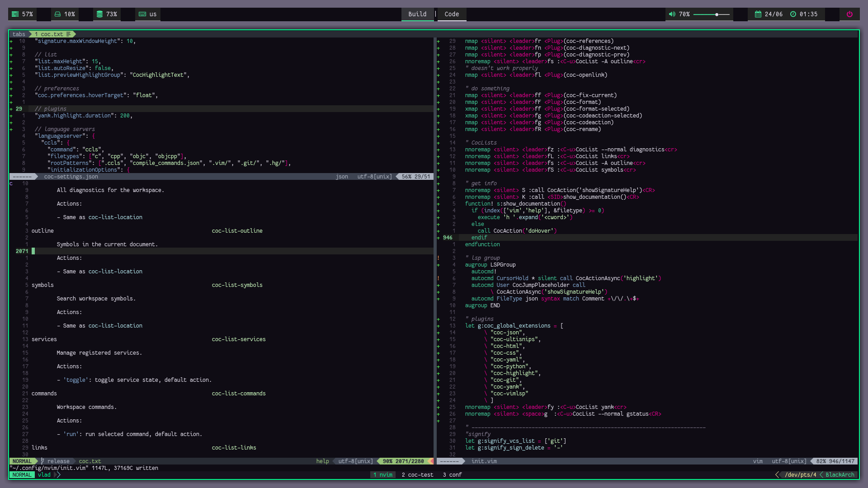Click the coc-settings.json status line filename
Viewport: 868px width, 488px height.
tap(71, 177)
